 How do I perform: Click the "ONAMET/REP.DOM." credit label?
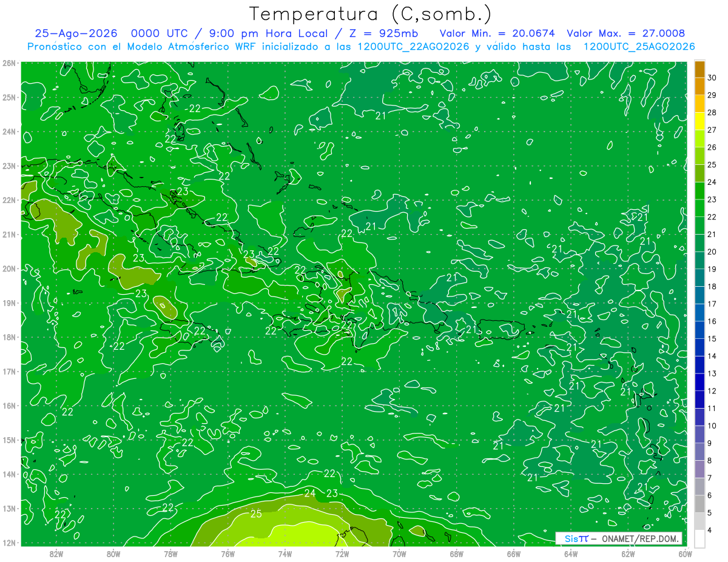[640, 538]
